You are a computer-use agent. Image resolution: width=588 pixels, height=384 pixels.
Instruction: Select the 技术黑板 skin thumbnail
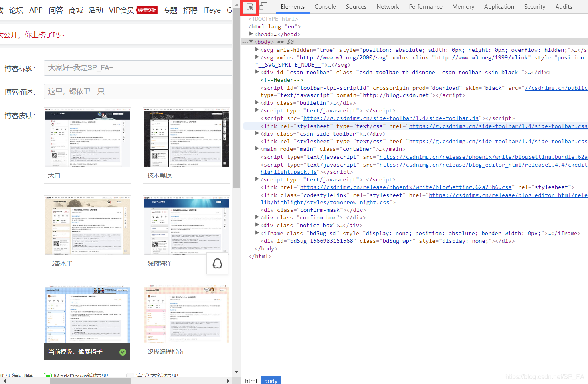point(186,145)
